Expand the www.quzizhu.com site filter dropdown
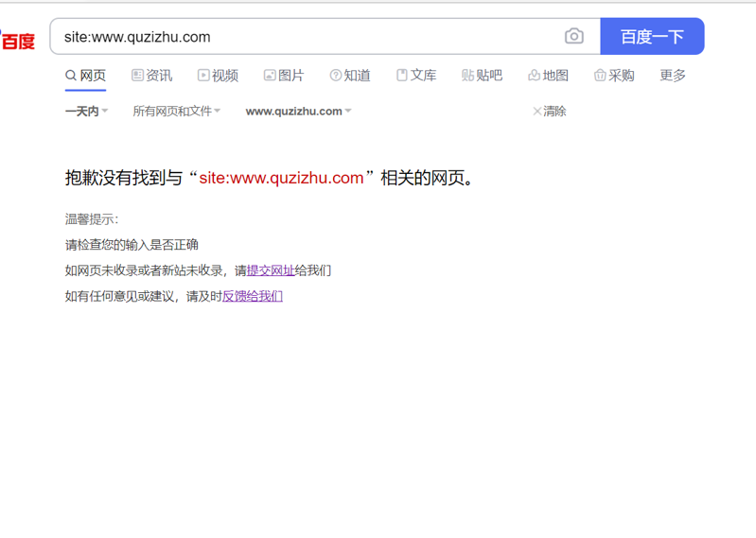Viewport: 756px width, 538px height. click(x=298, y=112)
